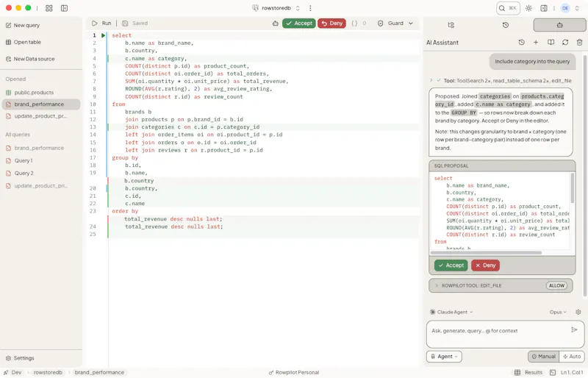The image size is (588, 378).
Task: Open the grid dashboard icon in title bar
Action: point(49,8)
